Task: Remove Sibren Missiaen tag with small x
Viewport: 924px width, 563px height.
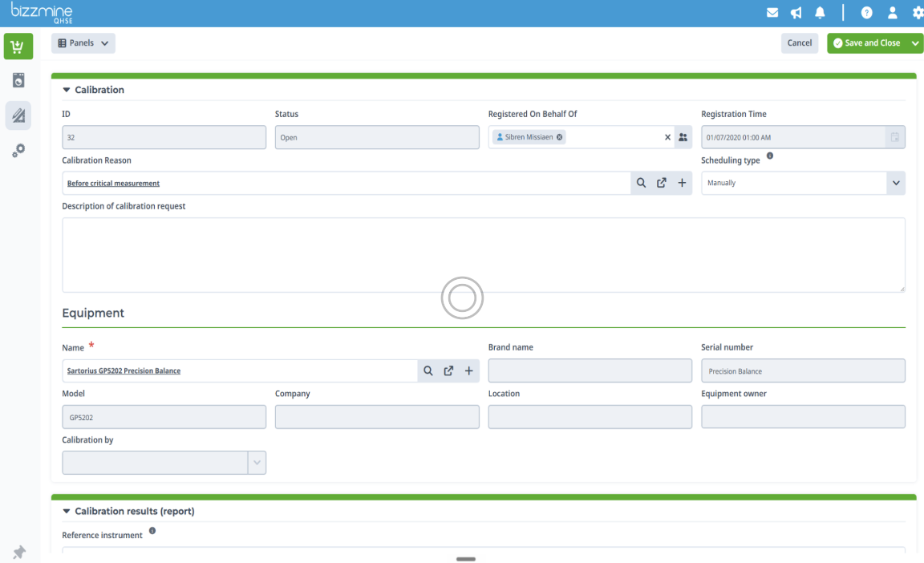Action: click(x=559, y=137)
